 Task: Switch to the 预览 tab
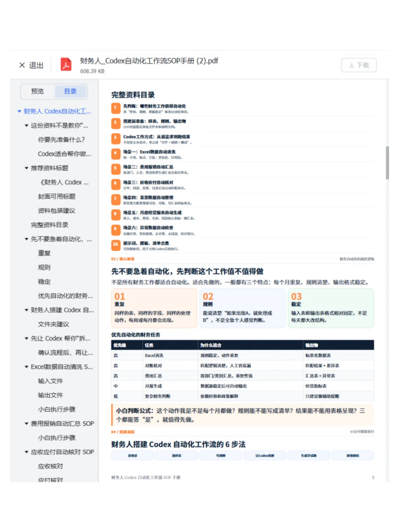[37, 91]
